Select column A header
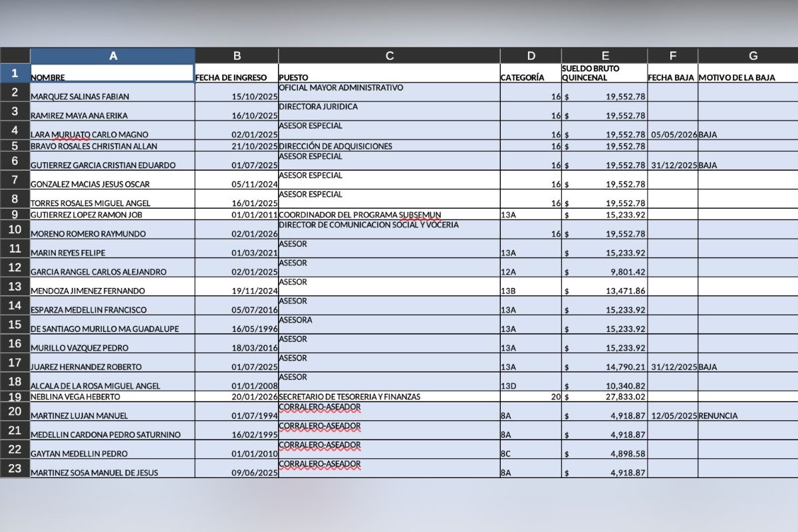Screen dimensions: 798x532 click(113, 56)
